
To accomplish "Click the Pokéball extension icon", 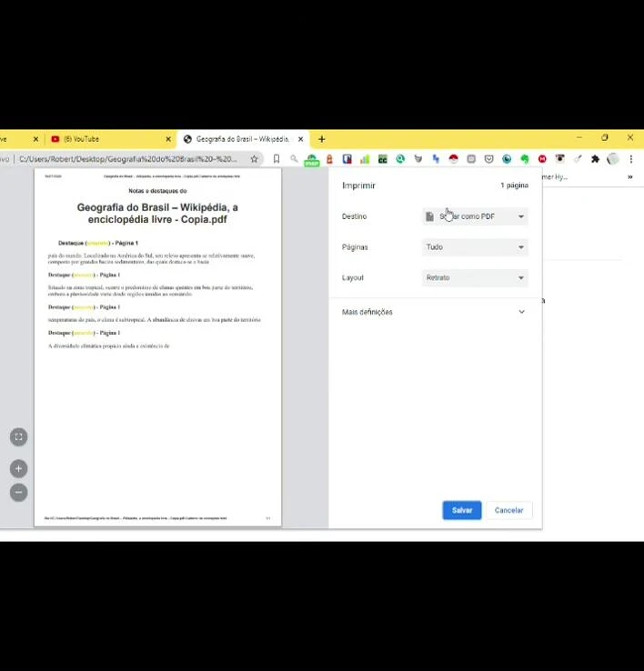I will coord(454,159).
